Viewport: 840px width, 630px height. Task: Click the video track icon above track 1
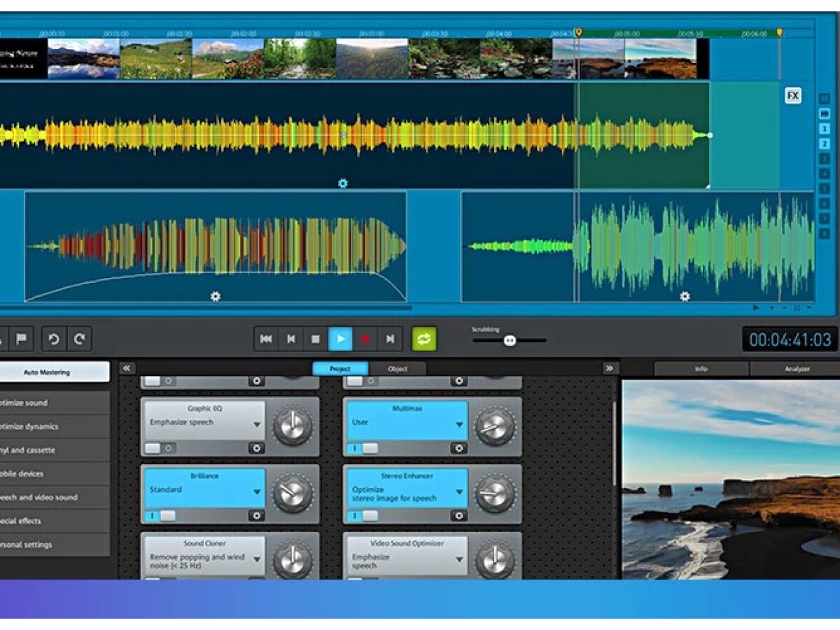pyautogui.click(x=824, y=115)
